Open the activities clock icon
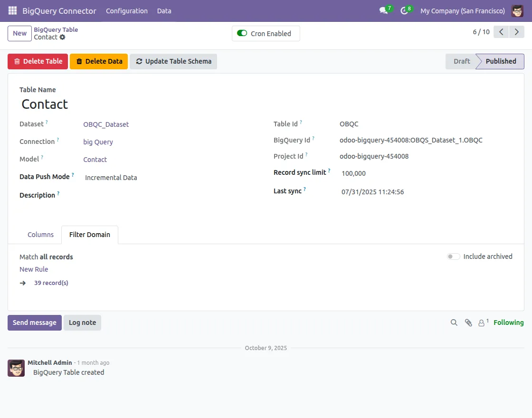532x418 pixels. pyautogui.click(x=404, y=10)
